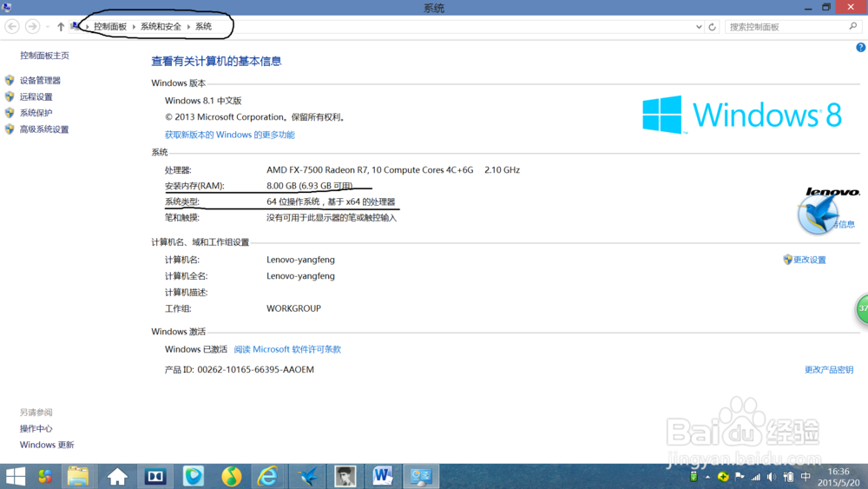Click the shield icon beside 高级系统设置
The height and width of the screenshot is (489, 868).
(x=10, y=129)
